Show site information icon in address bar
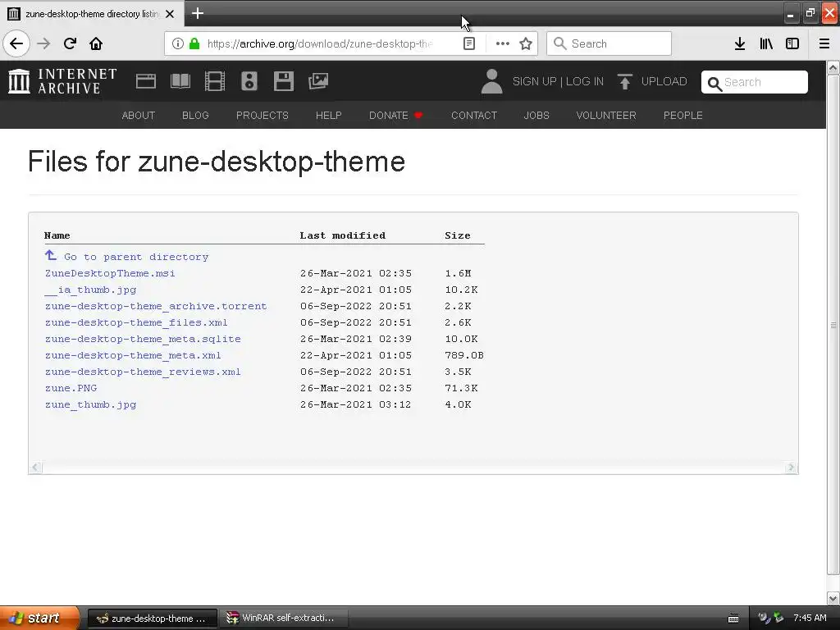 [178, 43]
